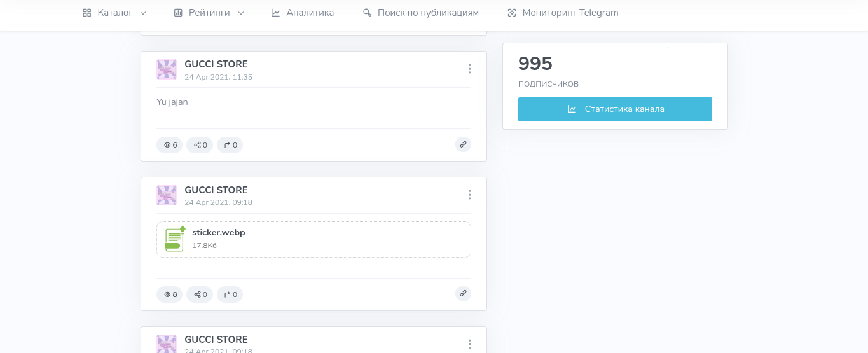Click the date 24 Apr 2021, 11:35
Screen dimensions: 868x353
218,77
